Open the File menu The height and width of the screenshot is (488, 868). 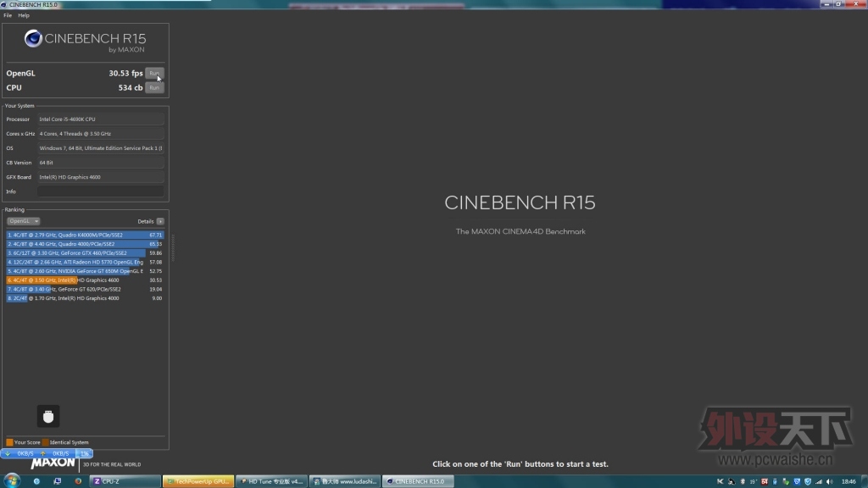pyautogui.click(x=8, y=15)
